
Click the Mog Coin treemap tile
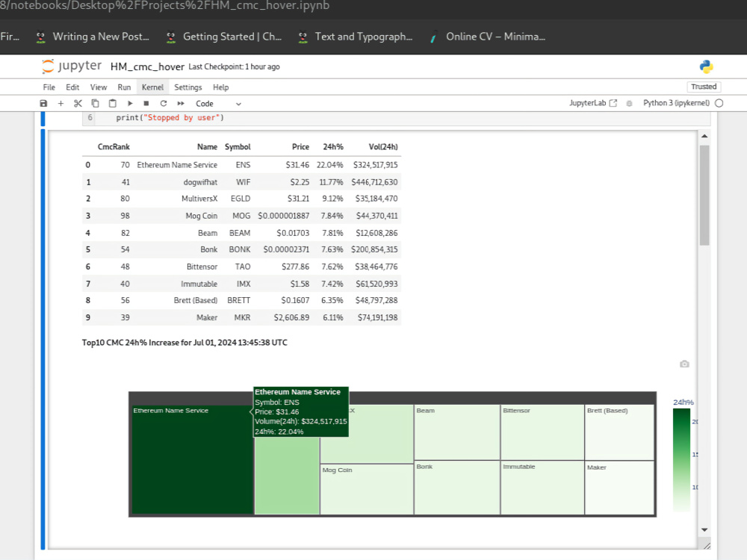tap(367, 489)
